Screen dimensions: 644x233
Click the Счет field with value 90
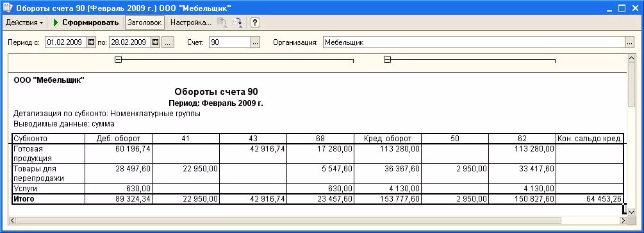[x=229, y=42]
